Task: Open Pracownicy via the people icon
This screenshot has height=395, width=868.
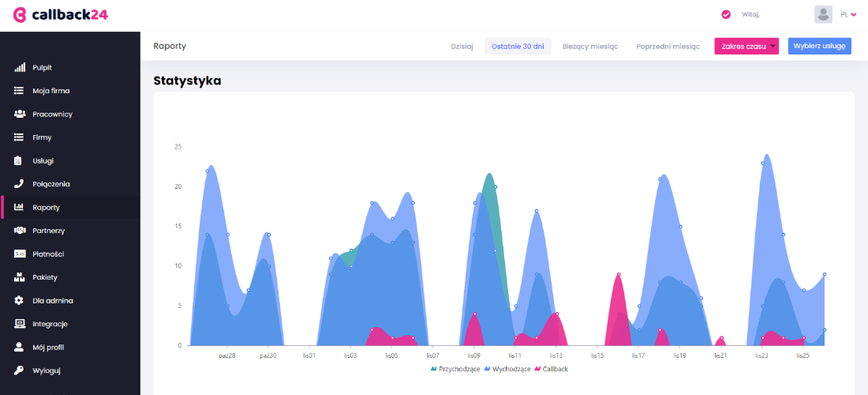Action: pyautogui.click(x=20, y=115)
